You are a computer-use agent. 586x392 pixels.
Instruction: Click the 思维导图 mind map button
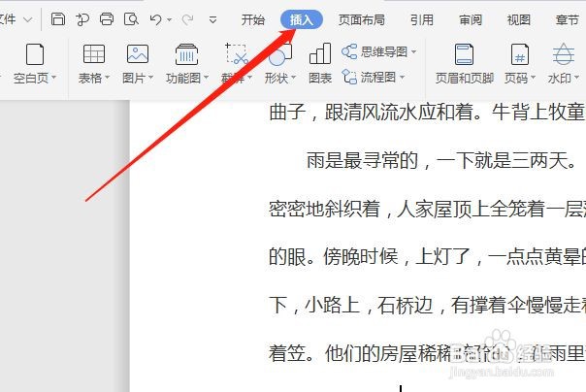pyautogui.click(x=374, y=51)
